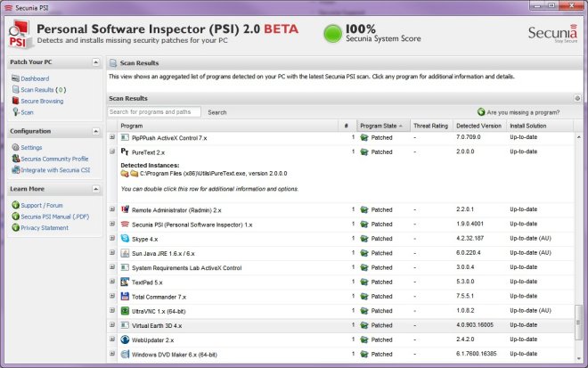Click the Skype 4.x program icon
This screenshot has width=588, height=368.
pyautogui.click(x=125, y=239)
